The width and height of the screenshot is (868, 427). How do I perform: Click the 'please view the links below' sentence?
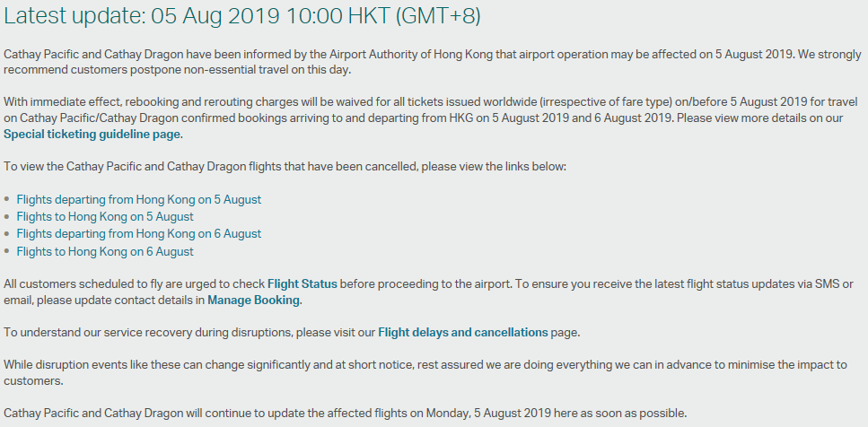pos(285,166)
